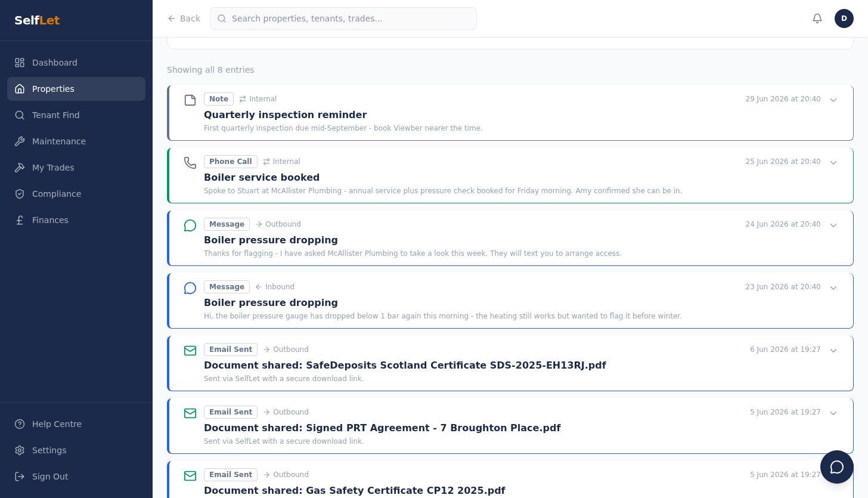Go Back to the previous page

pyautogui.click(x=184, y=18)
